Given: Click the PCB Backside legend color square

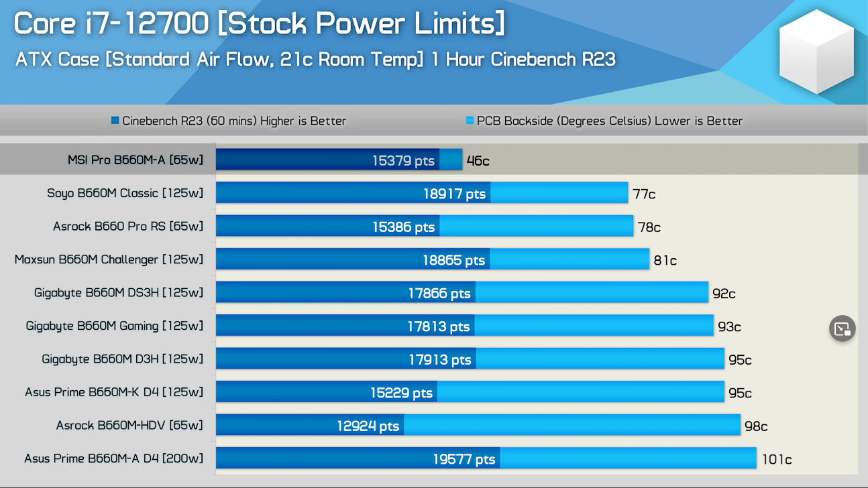Looking at the screenshot, I should coord(470,121).
